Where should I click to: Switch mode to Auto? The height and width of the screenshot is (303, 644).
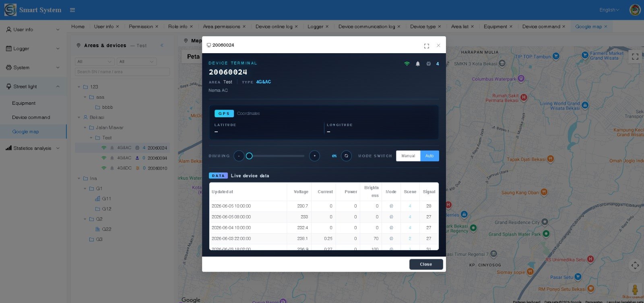(x=429, y=156)
